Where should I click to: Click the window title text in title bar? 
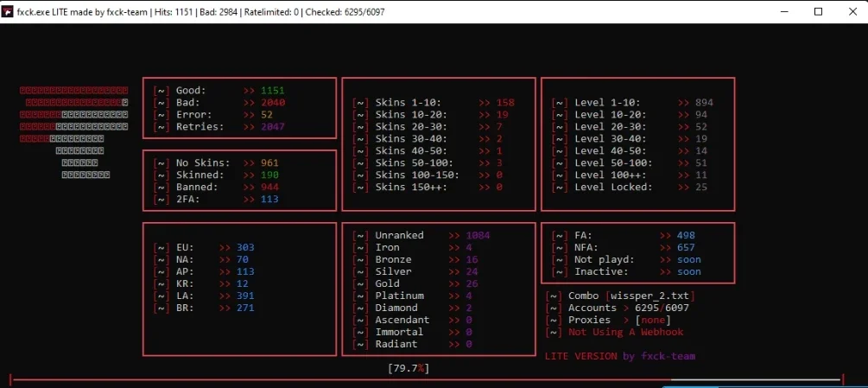[201, 11]
